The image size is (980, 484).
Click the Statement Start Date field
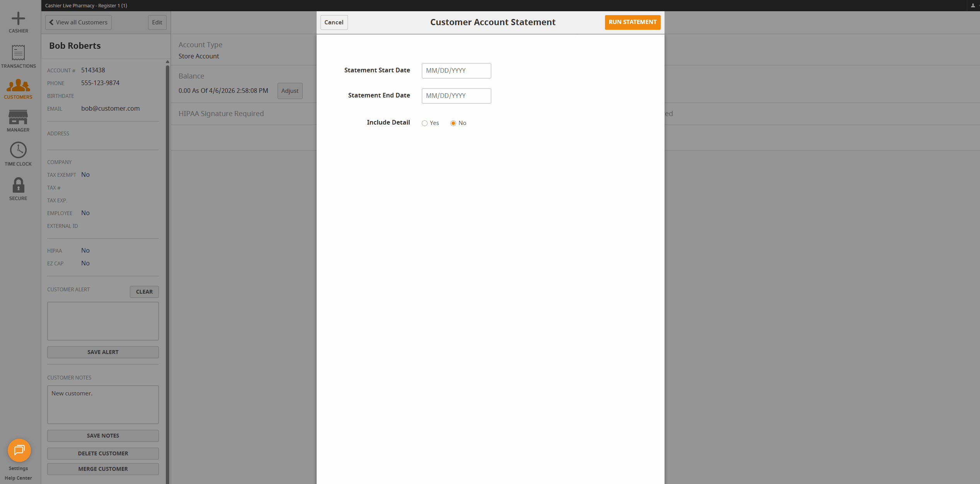tap(456, 71)
